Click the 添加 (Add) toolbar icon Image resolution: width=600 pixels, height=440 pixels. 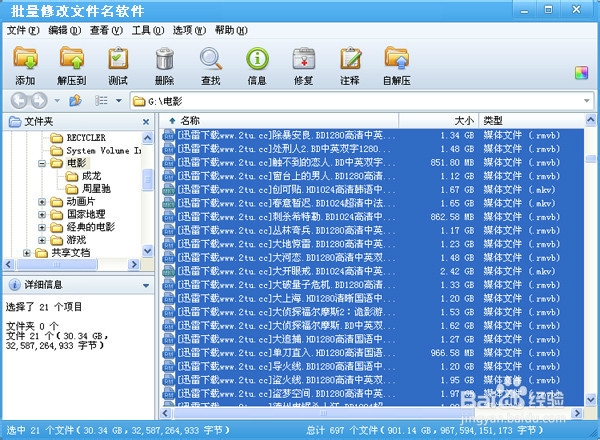[25, 65]
